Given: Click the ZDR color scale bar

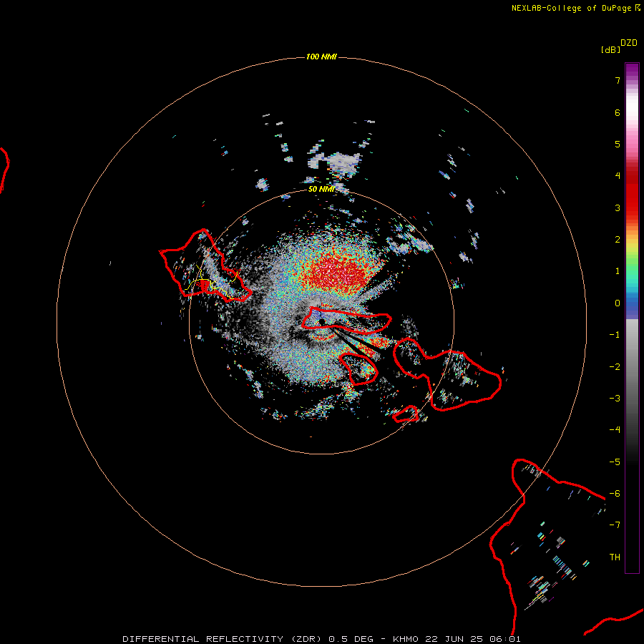Looking at the screenshot, I should [x=632, y=318].
